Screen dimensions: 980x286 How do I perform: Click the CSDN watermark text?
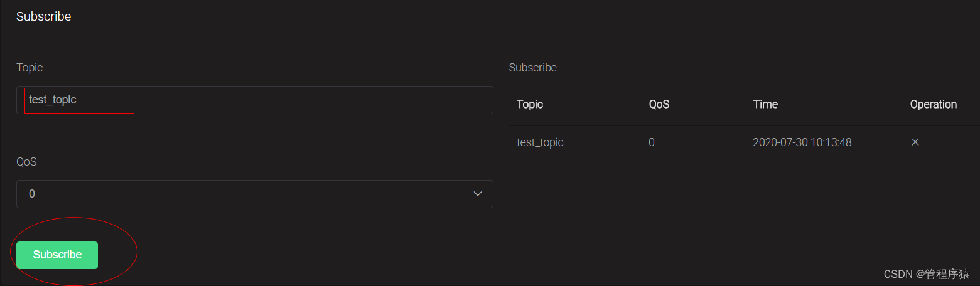tap(926, 274)
